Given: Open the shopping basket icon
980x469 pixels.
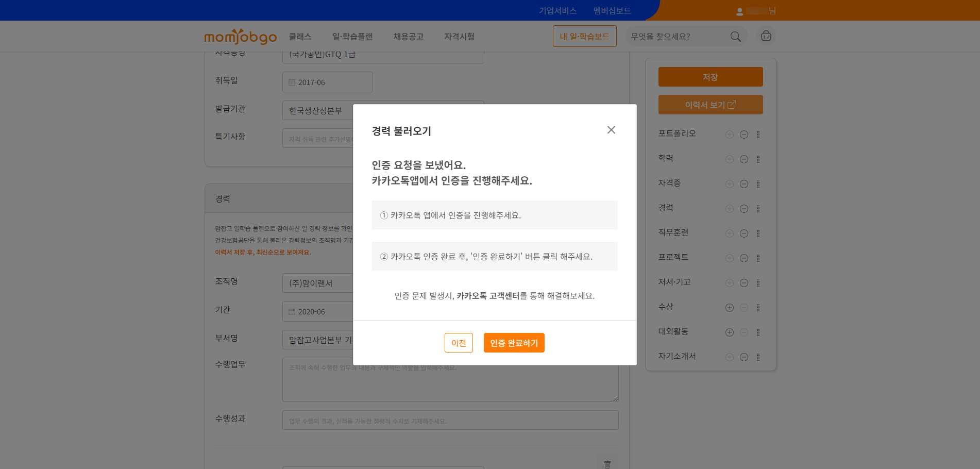Looking at the screenshot, I should click(x=766, y=36).
